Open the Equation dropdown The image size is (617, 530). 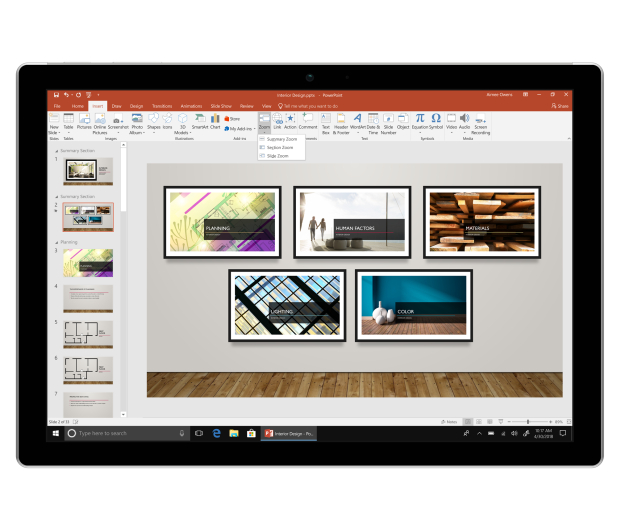point(420,133)
